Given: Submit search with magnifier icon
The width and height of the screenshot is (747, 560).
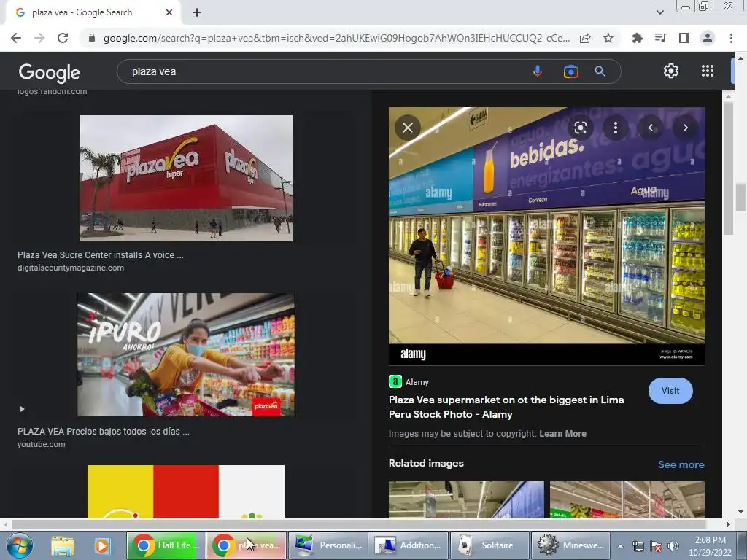Looking at the screenshot, I should point(600,71).
